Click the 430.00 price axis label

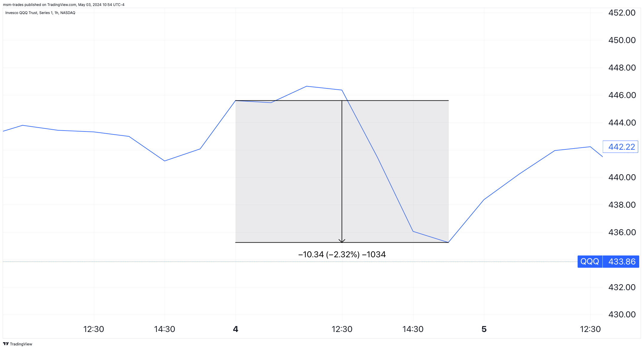622,315
